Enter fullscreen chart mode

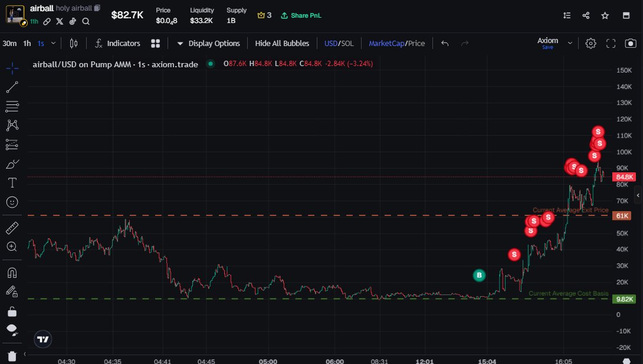[611, 44]
